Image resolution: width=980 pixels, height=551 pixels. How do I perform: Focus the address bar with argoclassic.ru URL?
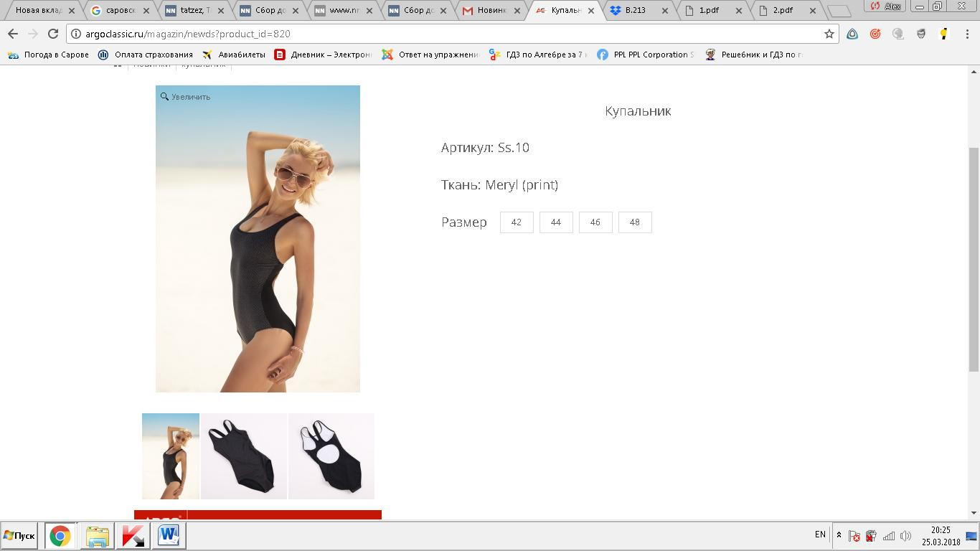pos(452,34)
